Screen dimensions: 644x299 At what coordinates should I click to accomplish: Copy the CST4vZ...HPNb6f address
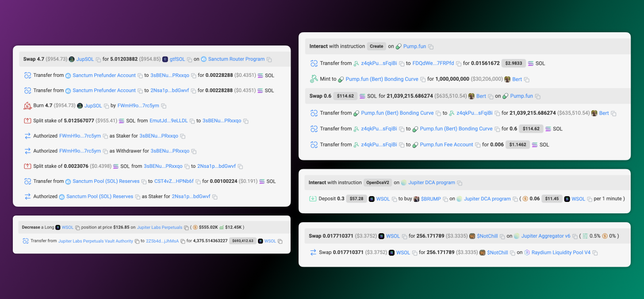(199, 182)
